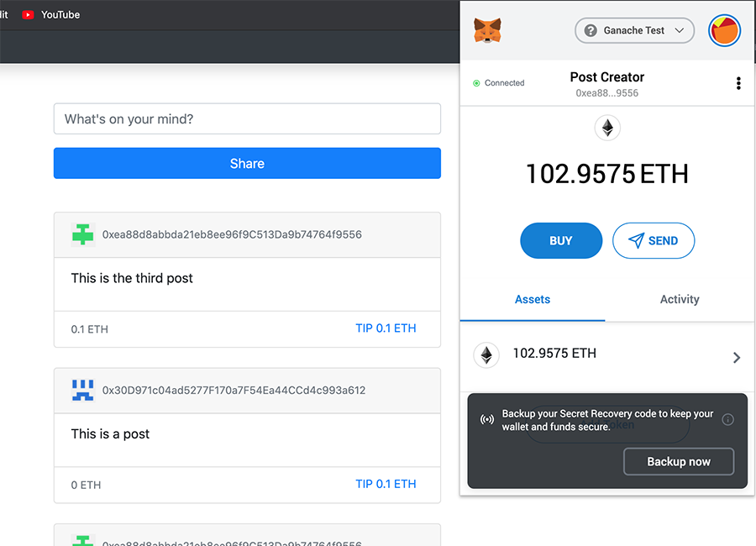
Task: Tip 0.1 ETH on the third post
Action: click(x=386, y=328)
